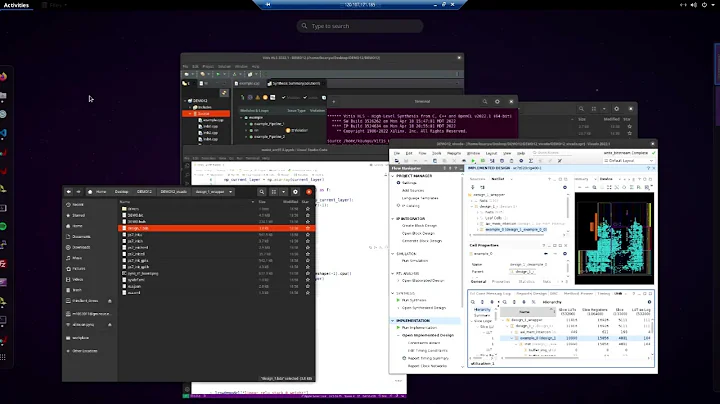720x404 pixels.
Task: Switch to Synthesis Summary tab in Vitis HLS
Action: tap(297, 83)
